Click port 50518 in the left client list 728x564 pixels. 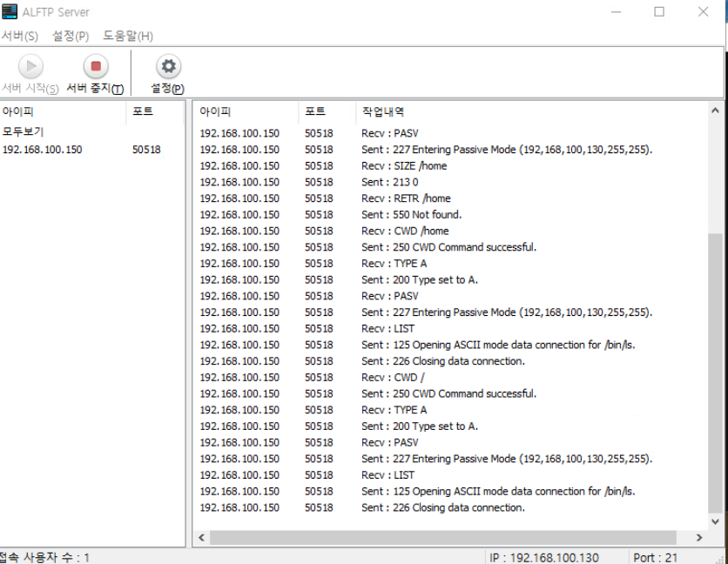coord(146,150)
